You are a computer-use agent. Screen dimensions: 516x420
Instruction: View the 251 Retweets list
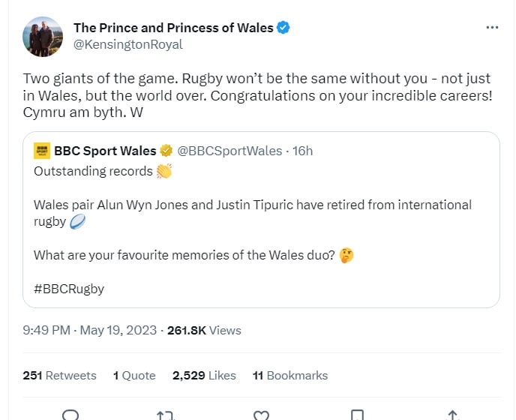point(60,375)
